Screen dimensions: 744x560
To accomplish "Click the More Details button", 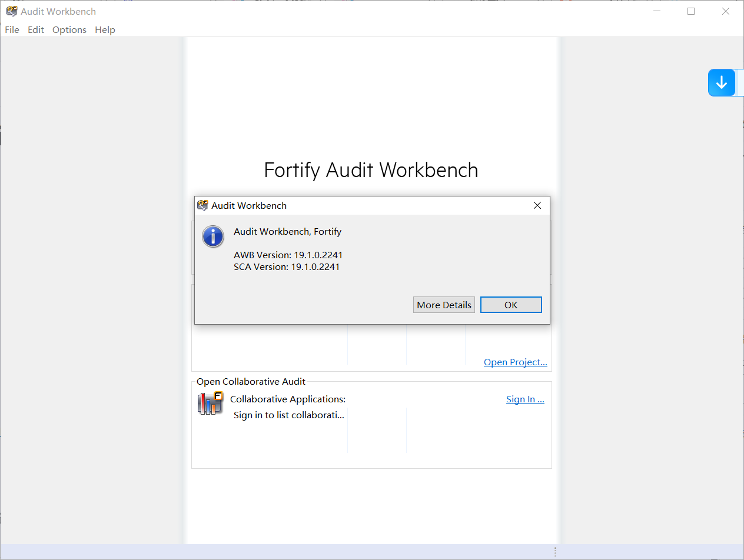I will [x=444, y=305].
